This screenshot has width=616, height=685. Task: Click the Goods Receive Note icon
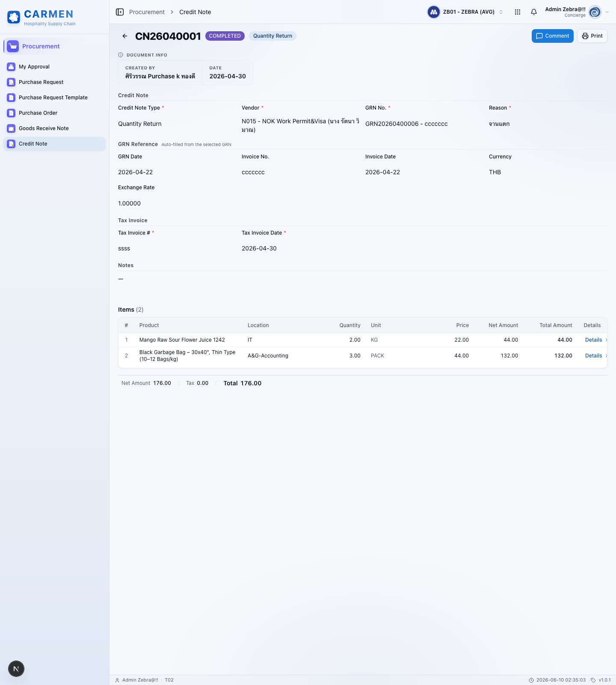[x=11, y=128]
